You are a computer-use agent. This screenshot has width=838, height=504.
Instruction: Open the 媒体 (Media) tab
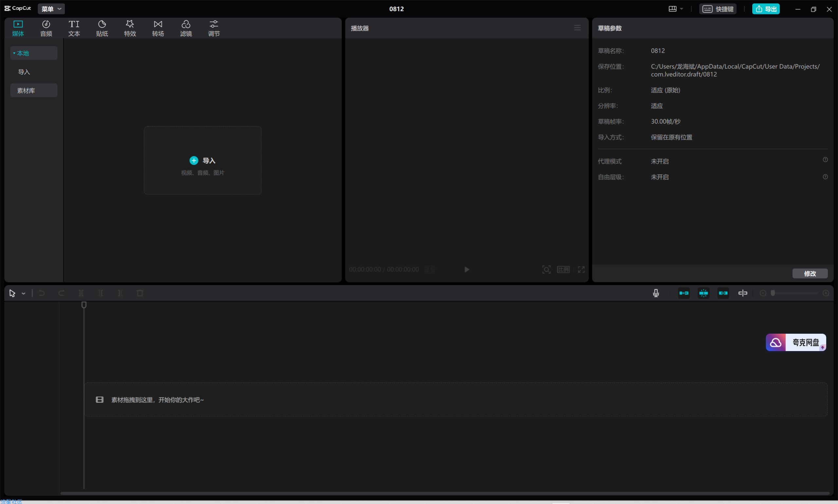[18, 28]
